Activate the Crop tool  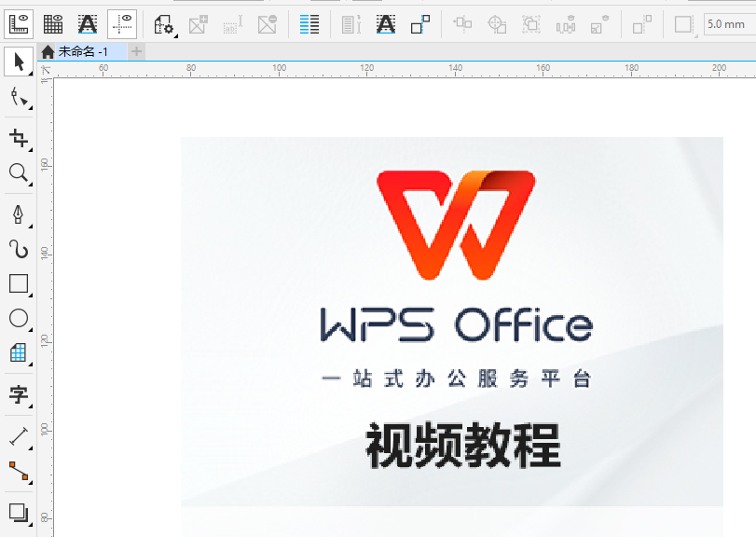[19, 137]
